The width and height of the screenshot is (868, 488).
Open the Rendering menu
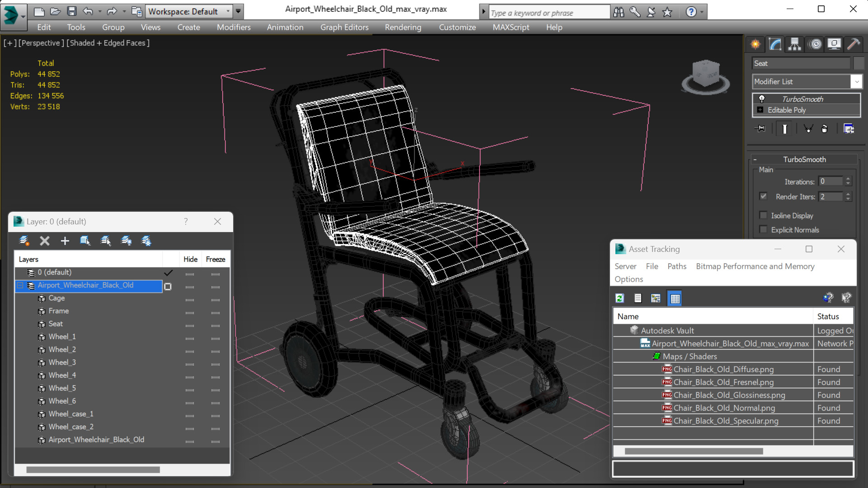click(x=403, y=27)
